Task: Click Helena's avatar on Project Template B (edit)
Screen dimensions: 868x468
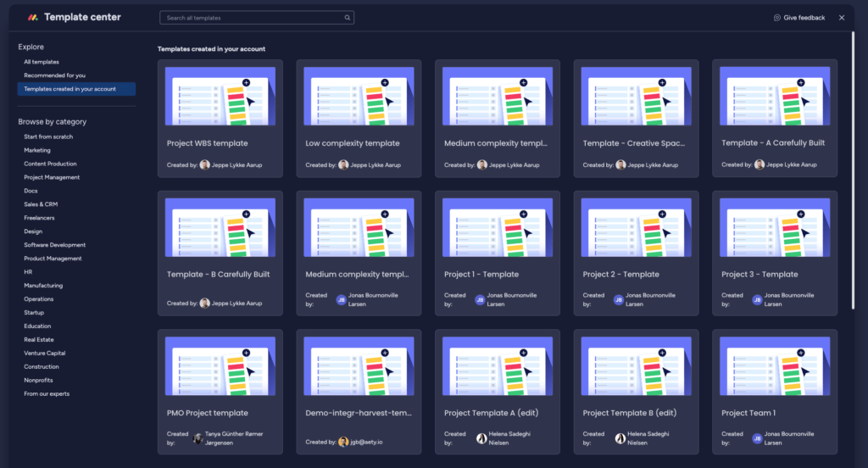Action: 620,438
